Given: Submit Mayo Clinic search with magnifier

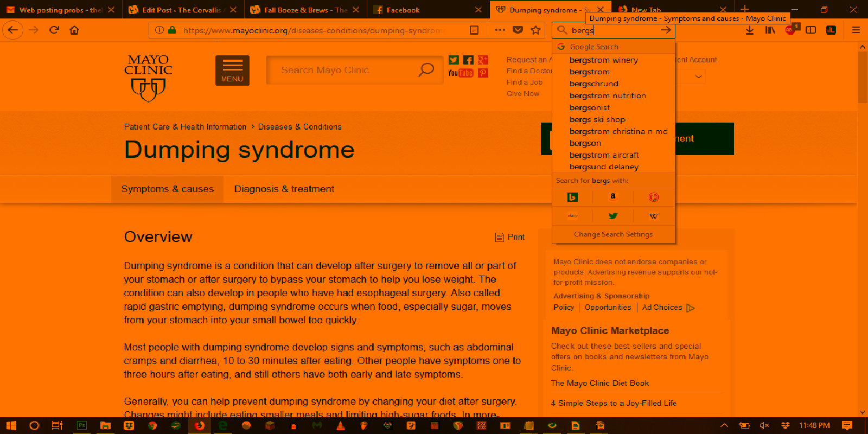Looking at the screenshot, I should 426,70.
